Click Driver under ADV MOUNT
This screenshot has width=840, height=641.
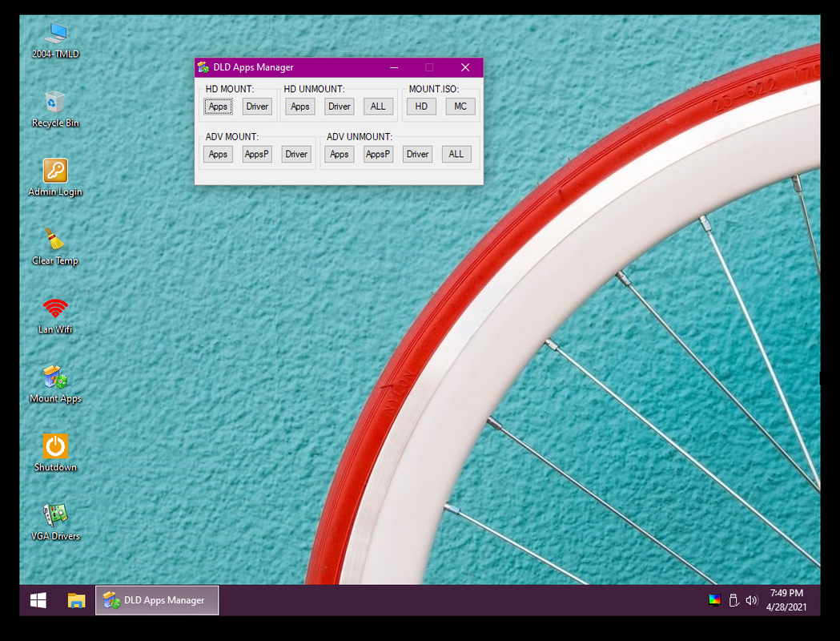296,154
